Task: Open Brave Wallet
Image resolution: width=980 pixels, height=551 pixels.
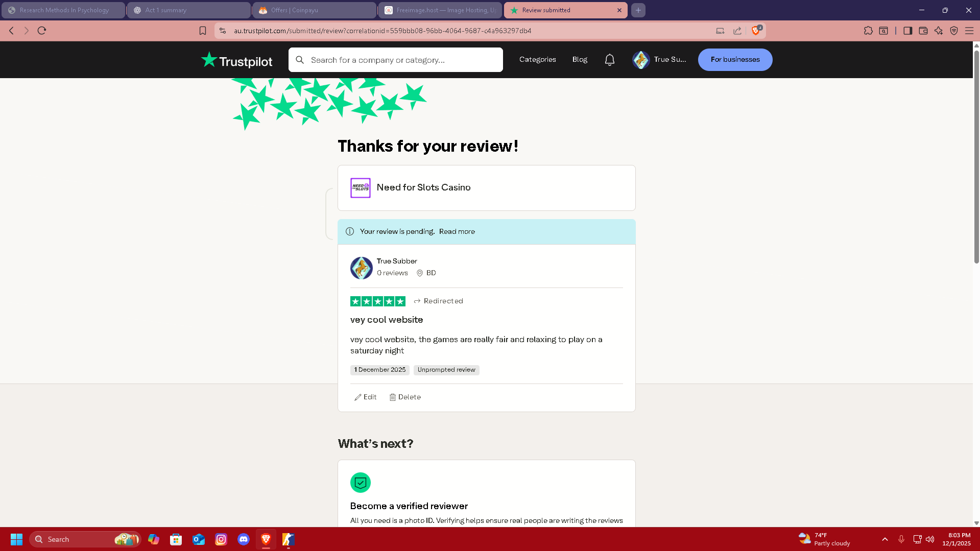Action: 923,31
